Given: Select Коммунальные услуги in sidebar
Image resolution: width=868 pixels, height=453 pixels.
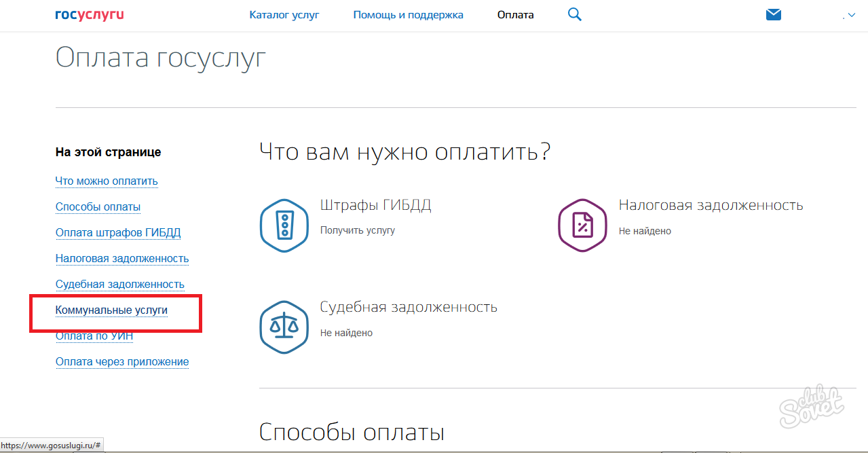Looking at the screenshot, I should (x=111, y=310).
